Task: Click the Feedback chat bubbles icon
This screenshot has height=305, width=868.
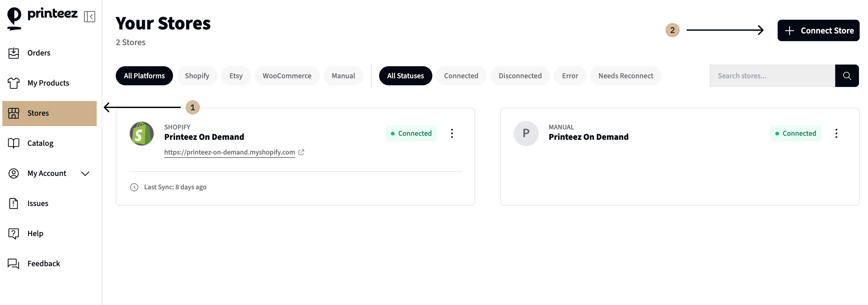Action: tap(13, 264)
